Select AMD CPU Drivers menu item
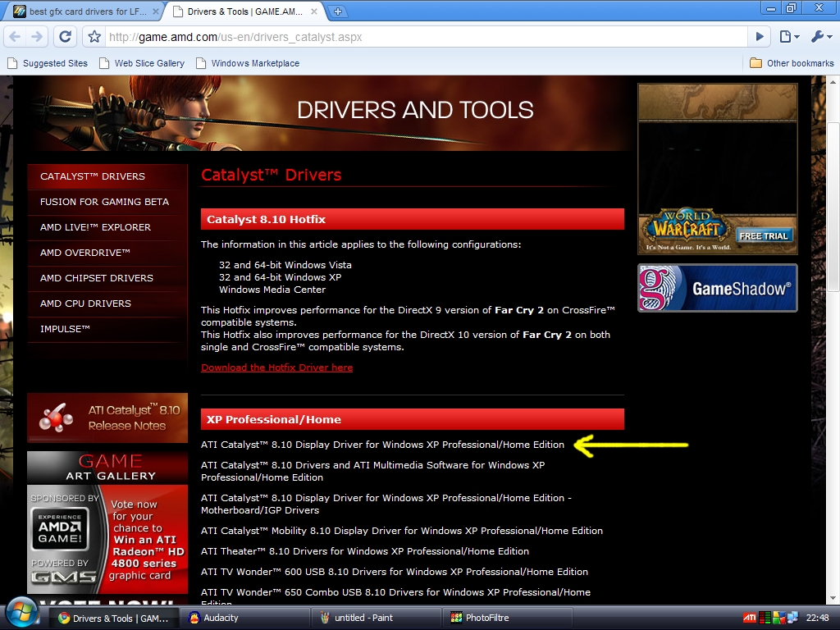Image resolution: width=840 pixels, height=630 pixels. point(107,304)
